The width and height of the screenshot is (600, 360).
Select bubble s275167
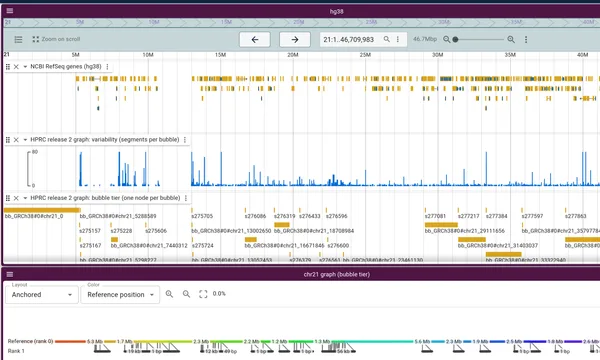click(90, 245)
